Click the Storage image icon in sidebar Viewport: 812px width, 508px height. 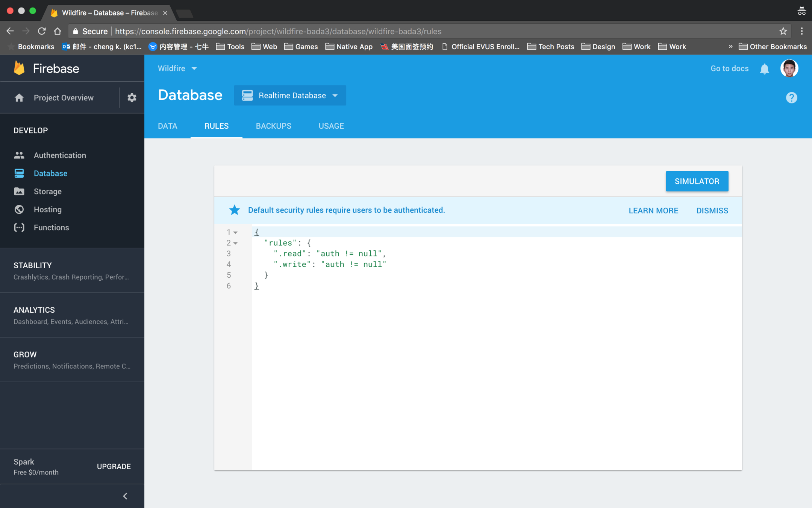(19, 192)
